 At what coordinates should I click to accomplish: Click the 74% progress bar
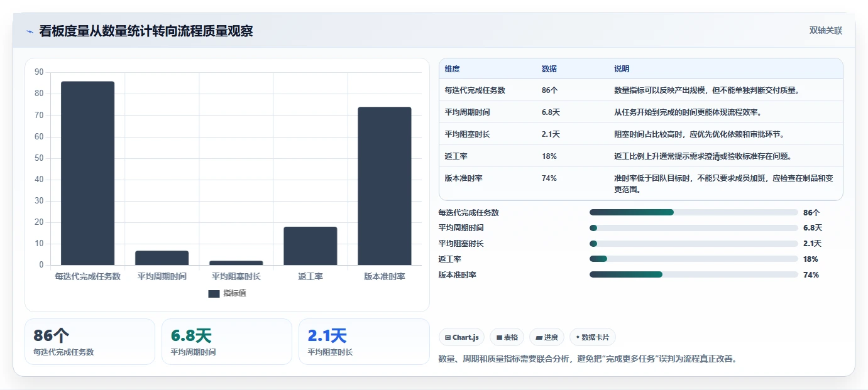tap(694, 274)
